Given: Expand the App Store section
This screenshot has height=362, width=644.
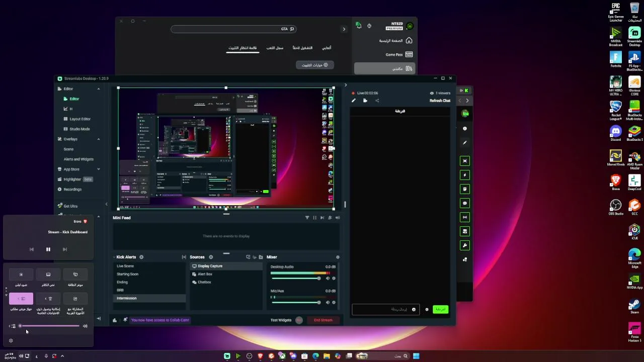Looking at the screenshot, I should tap(98, 169).
